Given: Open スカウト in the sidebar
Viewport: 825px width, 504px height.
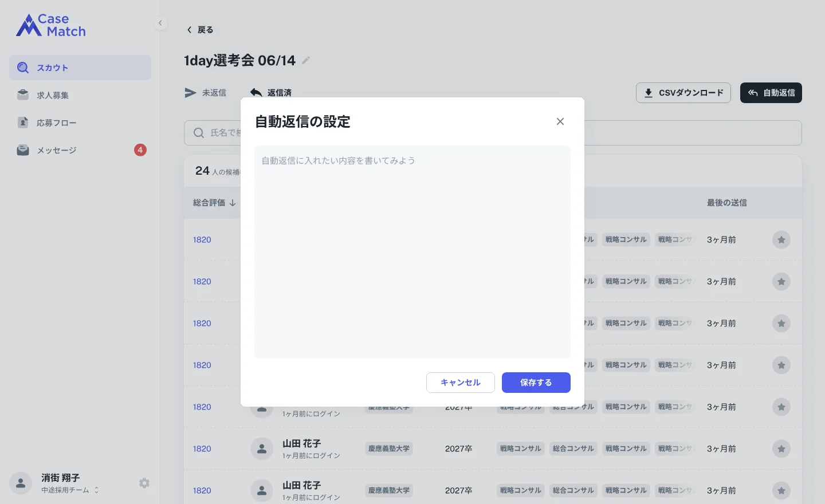Looking at the screenshot, I should [80, 68].
